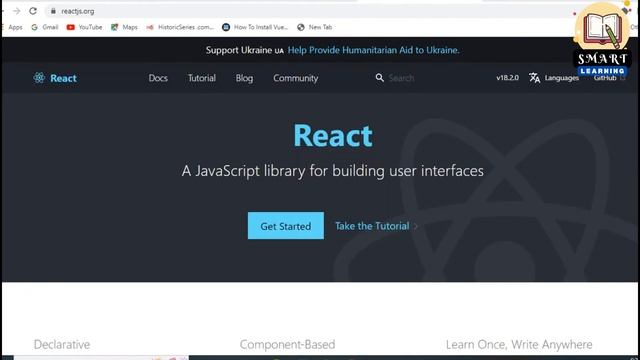640x360 pixels.
Task: Click the Declarative heading
Action: [x=62, y=344]
